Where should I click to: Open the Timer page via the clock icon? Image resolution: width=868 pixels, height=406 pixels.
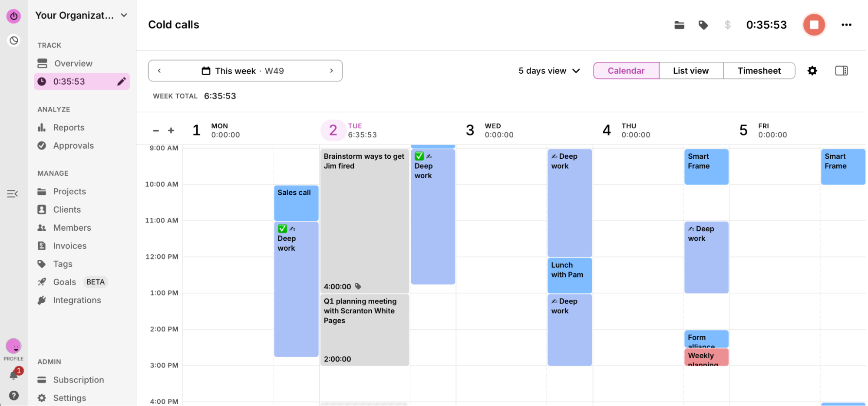(x=13, y=40)
